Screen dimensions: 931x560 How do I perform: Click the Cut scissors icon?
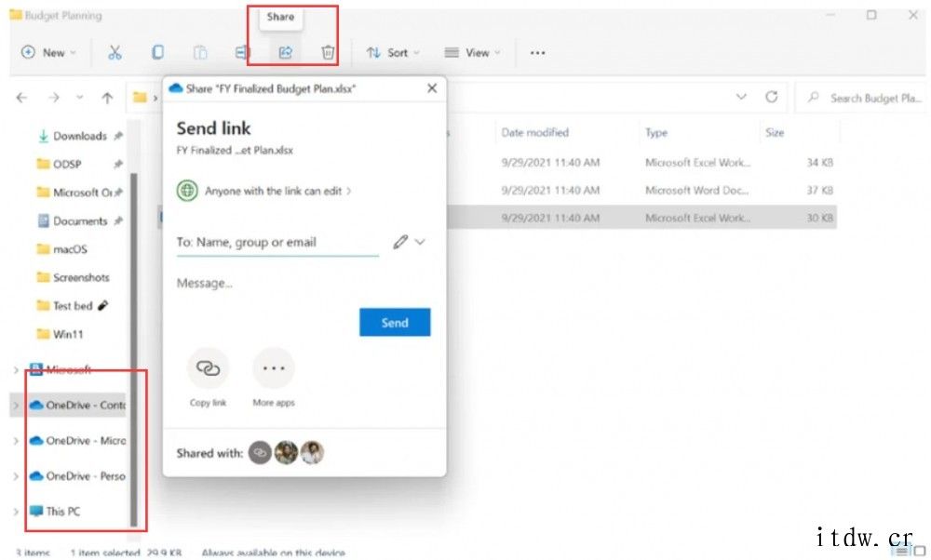(115, 52)
